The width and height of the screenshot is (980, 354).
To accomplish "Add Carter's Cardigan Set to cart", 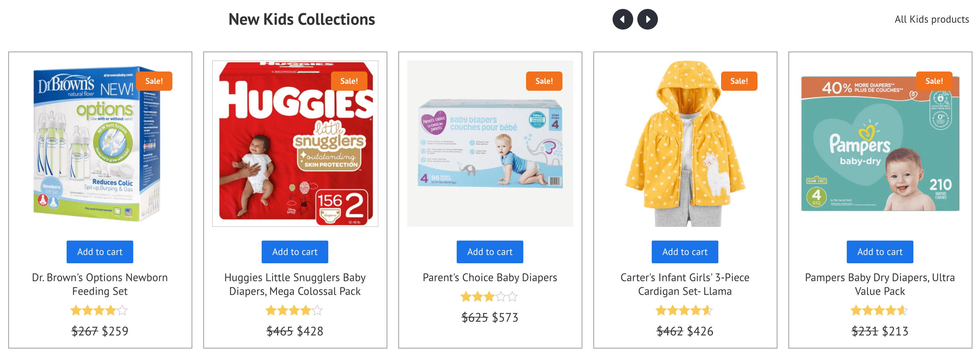I will (685, 252).
